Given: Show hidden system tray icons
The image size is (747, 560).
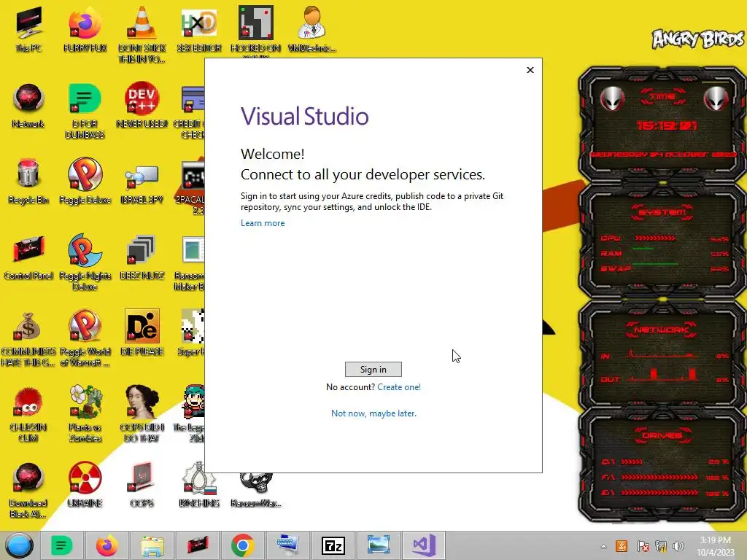Looking at the screenshot, I should pos(603,546).
